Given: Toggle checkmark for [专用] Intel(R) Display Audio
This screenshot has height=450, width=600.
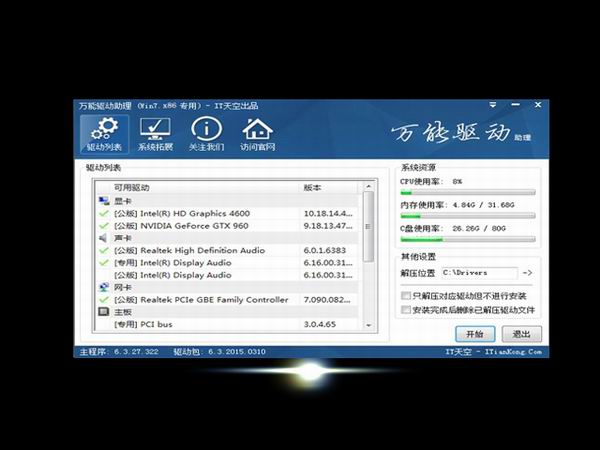Looking at the screenshot, I should pos(104,262).
